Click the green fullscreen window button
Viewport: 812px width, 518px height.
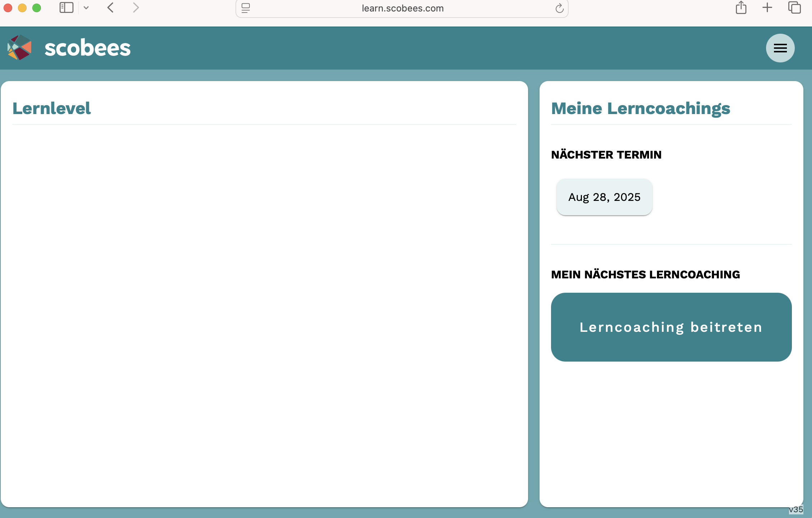coord(37,8)
